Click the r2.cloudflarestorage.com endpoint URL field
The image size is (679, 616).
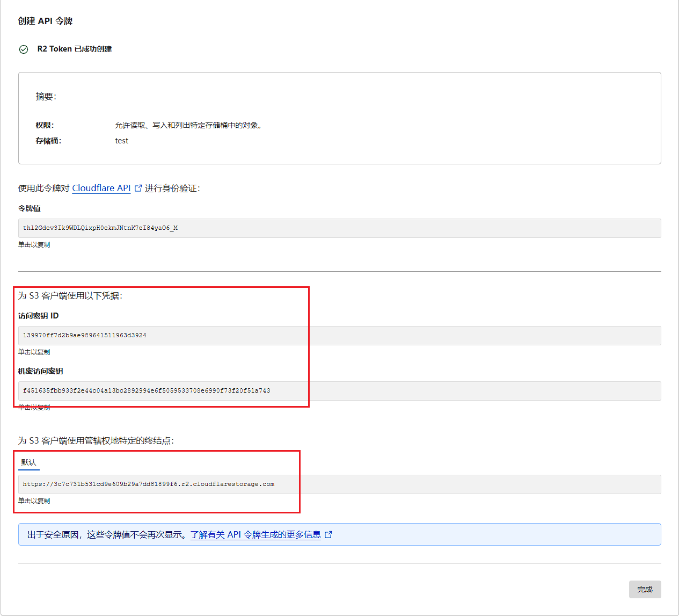coord(339,484)
